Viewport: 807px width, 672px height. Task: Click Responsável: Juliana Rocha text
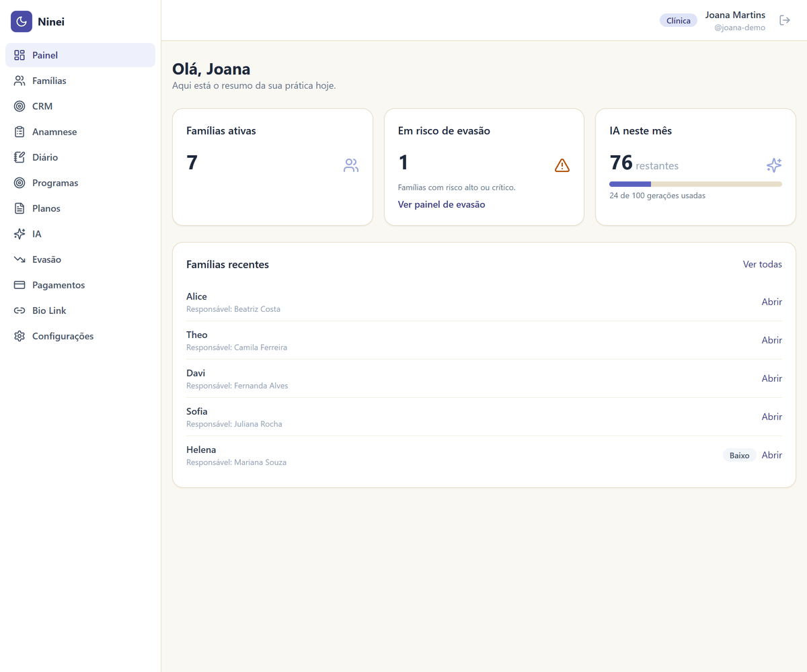[x=234, y=424]
